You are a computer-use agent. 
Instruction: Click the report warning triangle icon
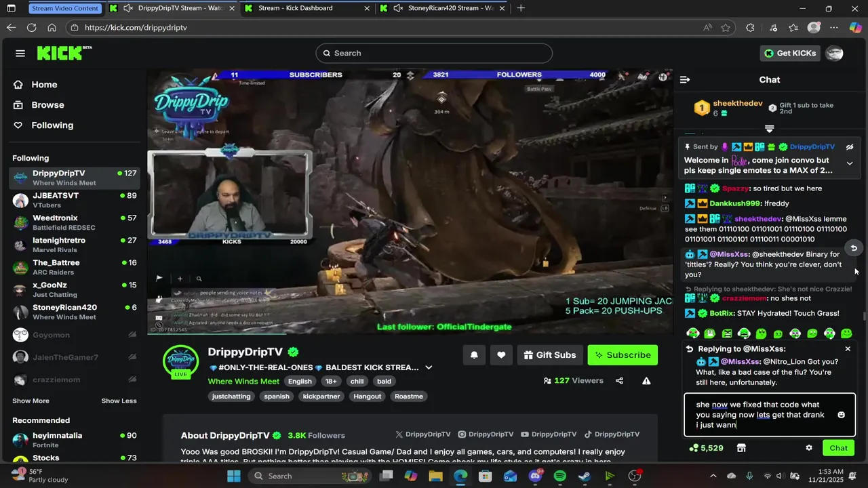click(x=646, y=381)
